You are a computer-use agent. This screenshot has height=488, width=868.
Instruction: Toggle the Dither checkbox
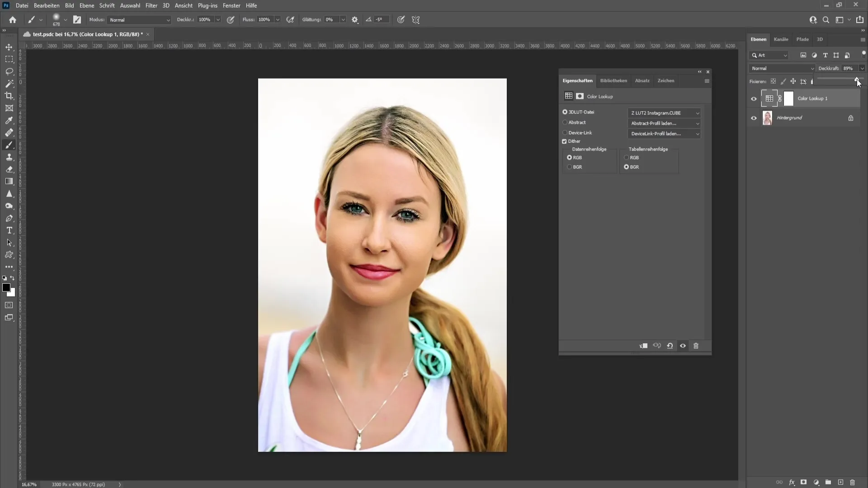(564, 141)
